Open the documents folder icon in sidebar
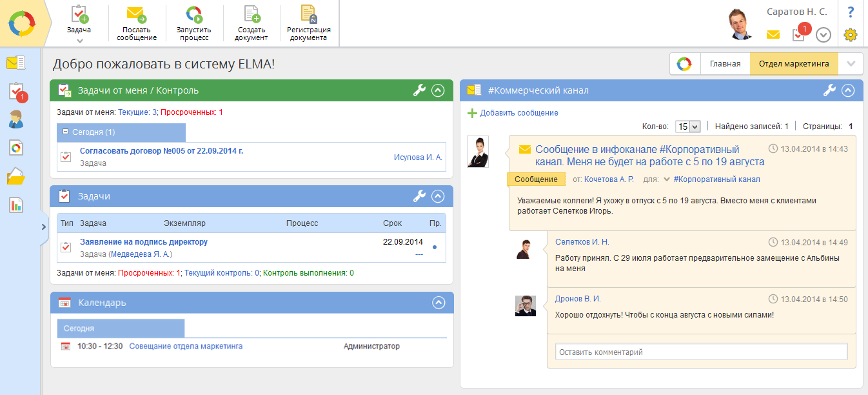868x395 pixels. [15, 176]
